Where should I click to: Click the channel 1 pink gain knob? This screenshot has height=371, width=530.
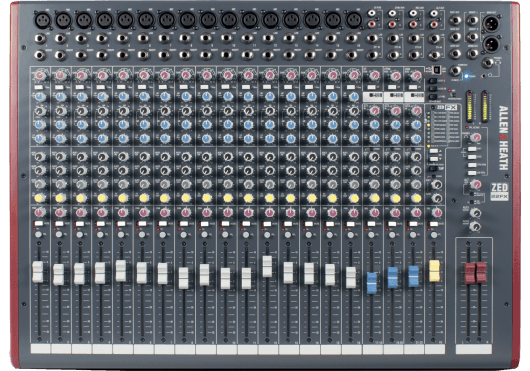point(40,75)
